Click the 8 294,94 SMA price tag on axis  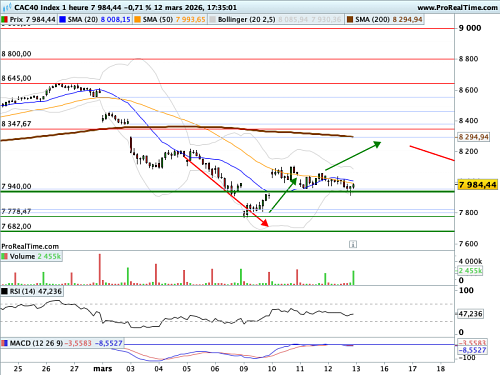pyautogui.click(x=473, y=137)
